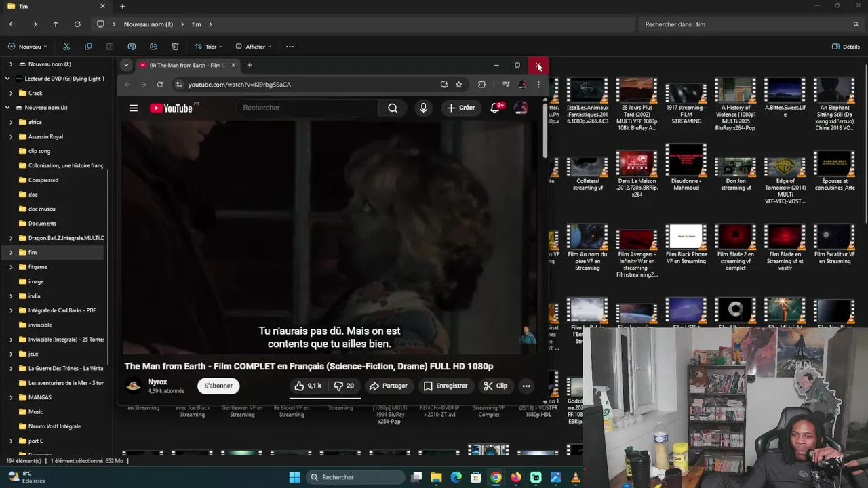The height and width of the screenshot is (488, 868).
Task: Collapse the Nouveau nom (J:) tree node
Action: 7,108
